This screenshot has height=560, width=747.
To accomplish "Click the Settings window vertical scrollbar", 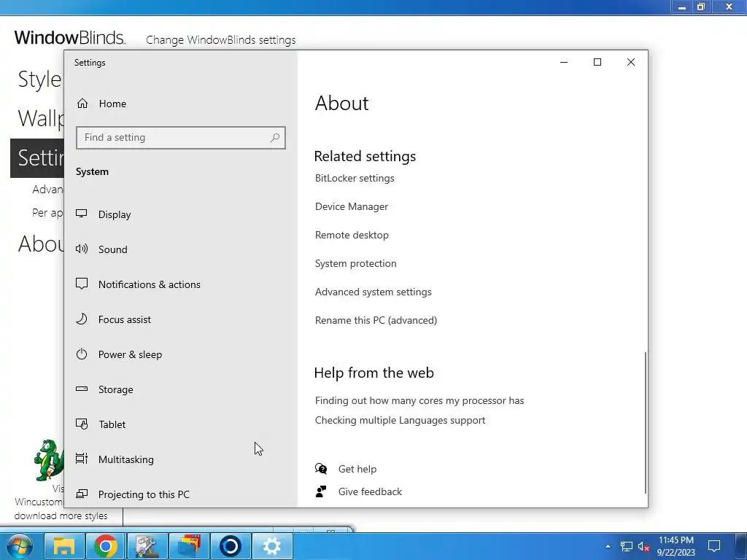I will click(x=646, y=423).
